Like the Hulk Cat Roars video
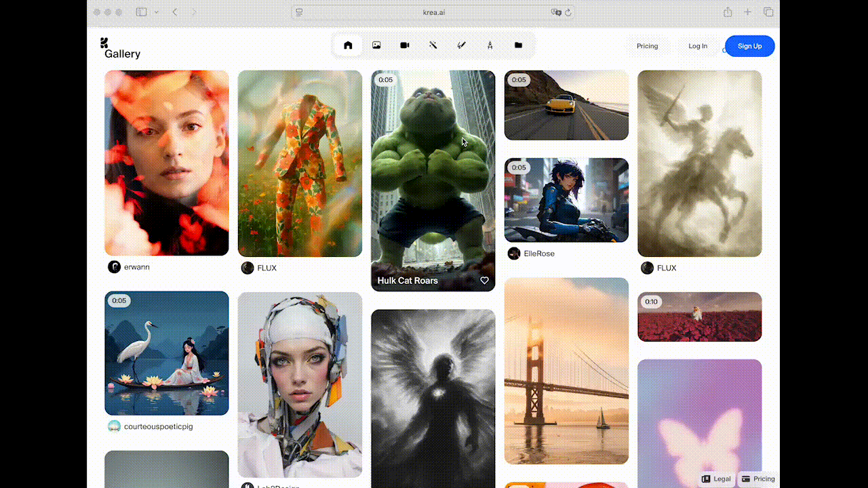 (485, 281)
